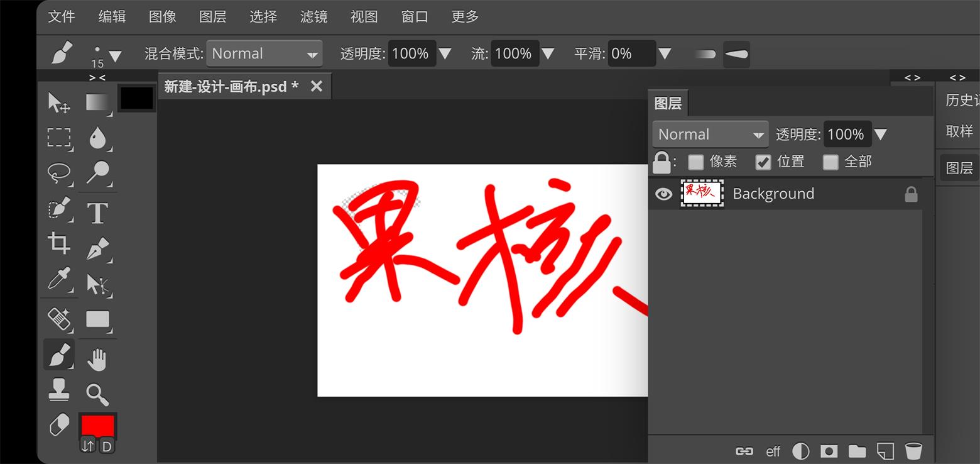Select the Move tool
The image size is (980, 464).
click(58, 102)
